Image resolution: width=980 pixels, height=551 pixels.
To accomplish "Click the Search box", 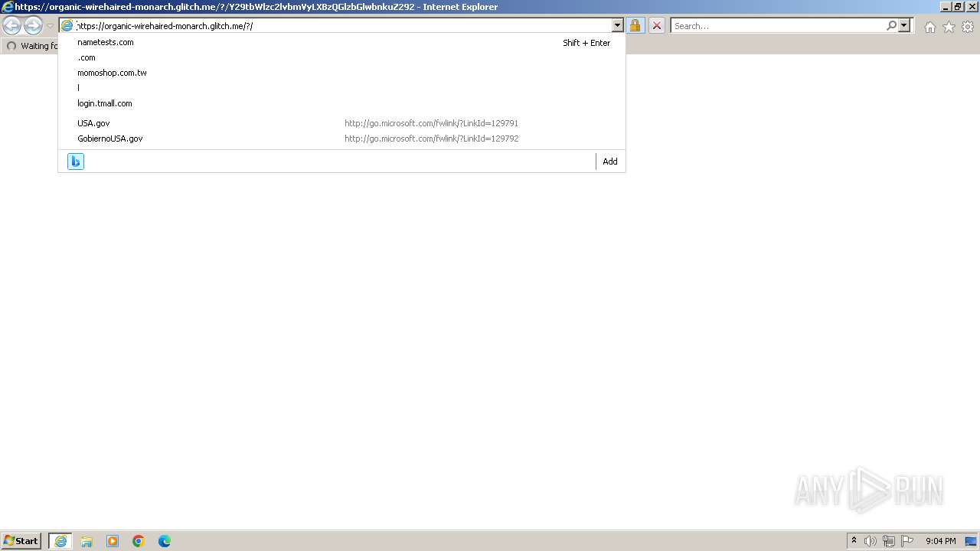I will point(778,26).
